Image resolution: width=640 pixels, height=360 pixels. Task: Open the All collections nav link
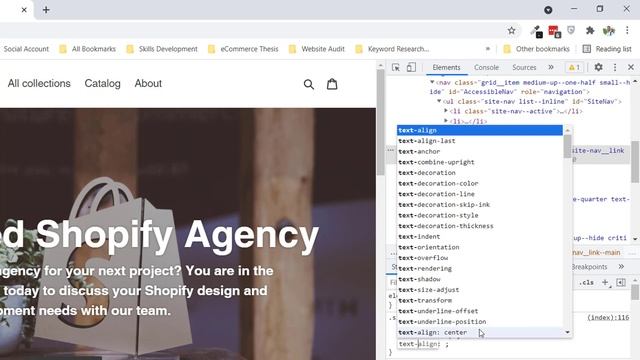[x=39, y=83]
